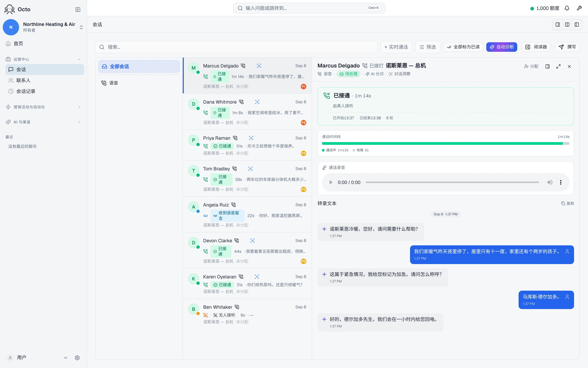Open Angela Ruiz voicemail conversation
The height and width of the screenshot is (368, 588).
click(247, 214)
